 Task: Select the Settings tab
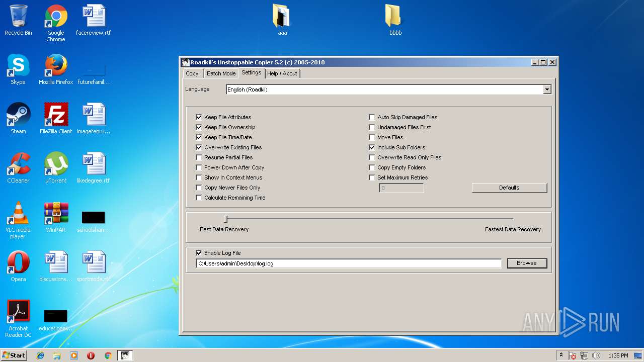pyautogui.click(x=252, y=73)
